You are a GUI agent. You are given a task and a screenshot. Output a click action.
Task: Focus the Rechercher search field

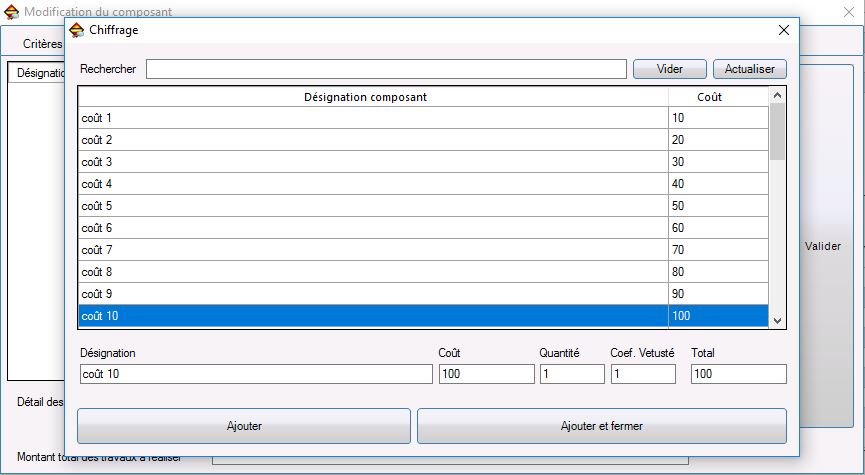[x=386, y=69]
